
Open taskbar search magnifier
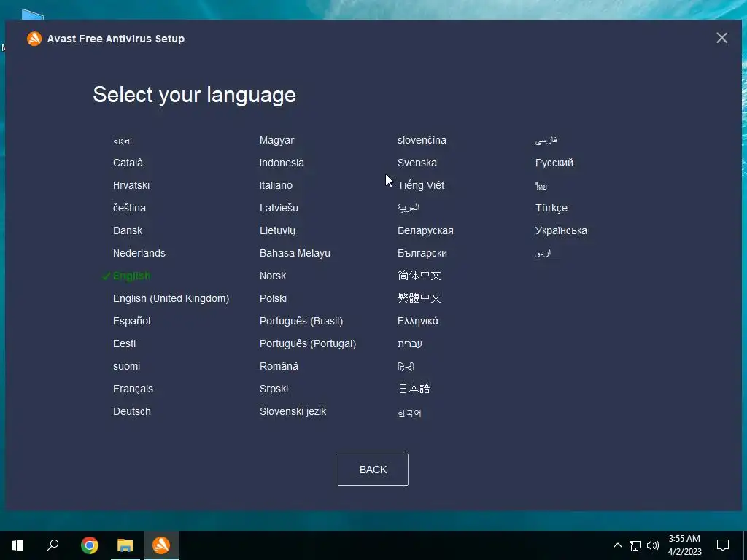53,545
